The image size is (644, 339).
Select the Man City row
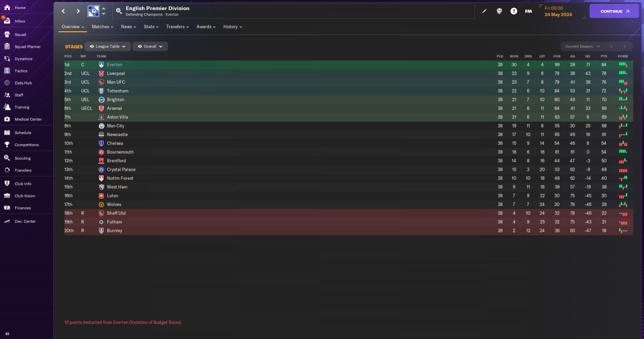348,126
